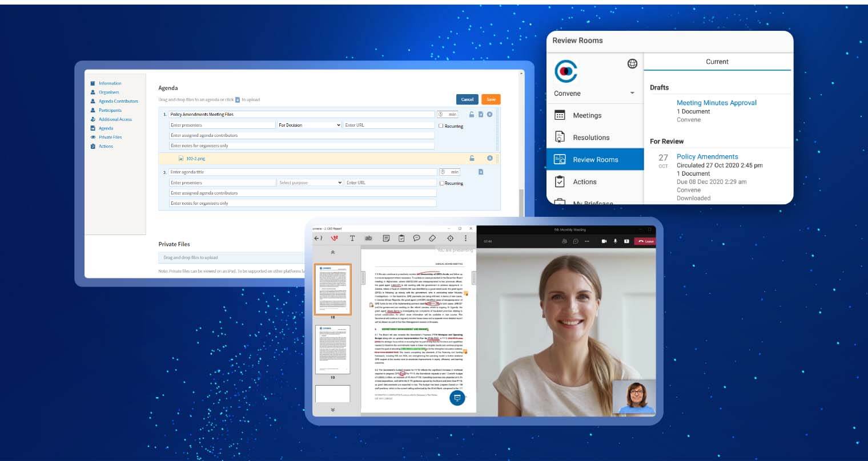Expand the Convene organisation dropdown arrow
The image size is (868, 461).
pyautogui.click(x=632, y=93)
